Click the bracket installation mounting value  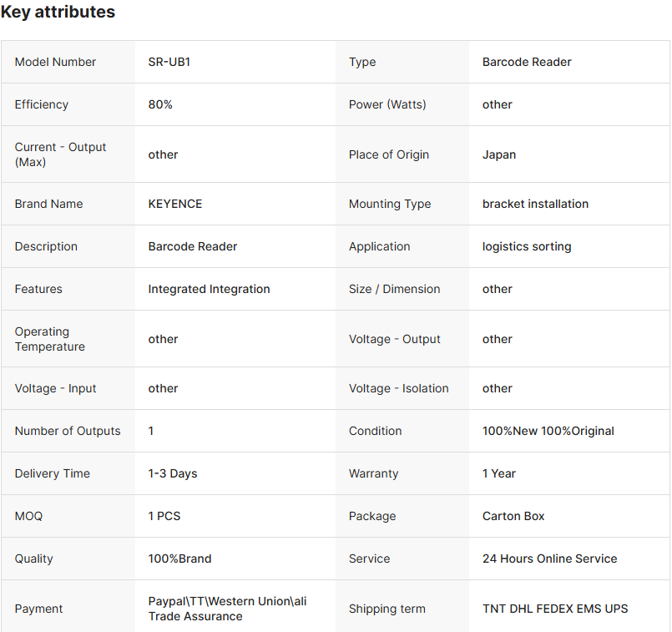[535, 204]
